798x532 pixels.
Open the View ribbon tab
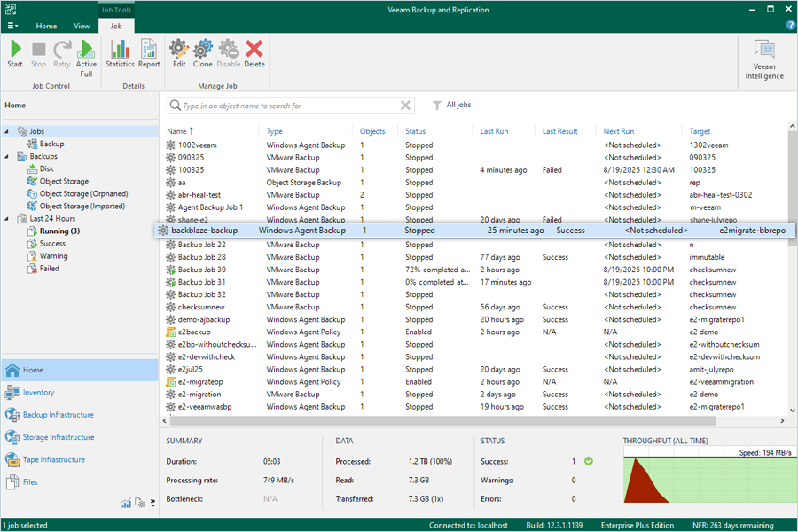pos(82,26)
